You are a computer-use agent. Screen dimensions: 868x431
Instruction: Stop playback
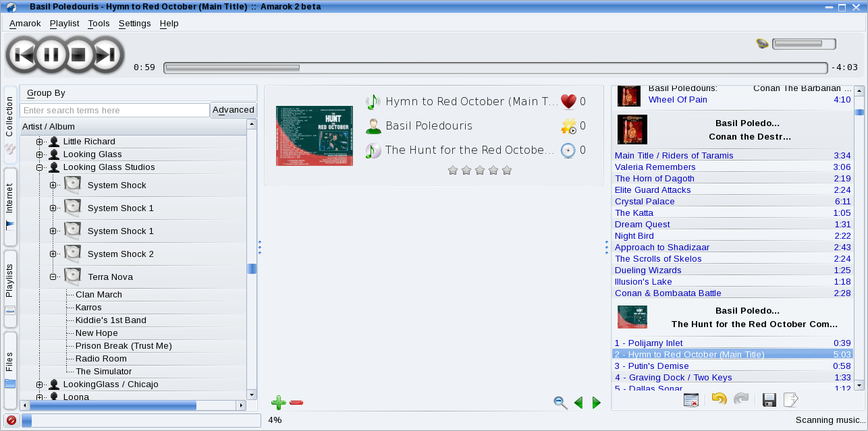78,55
